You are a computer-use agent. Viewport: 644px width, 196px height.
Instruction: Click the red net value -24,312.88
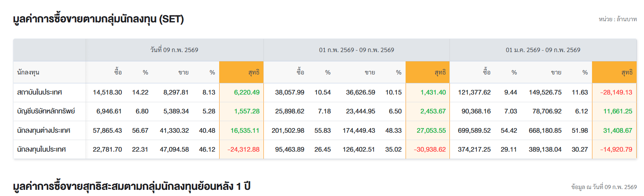(x=243, y=149)
